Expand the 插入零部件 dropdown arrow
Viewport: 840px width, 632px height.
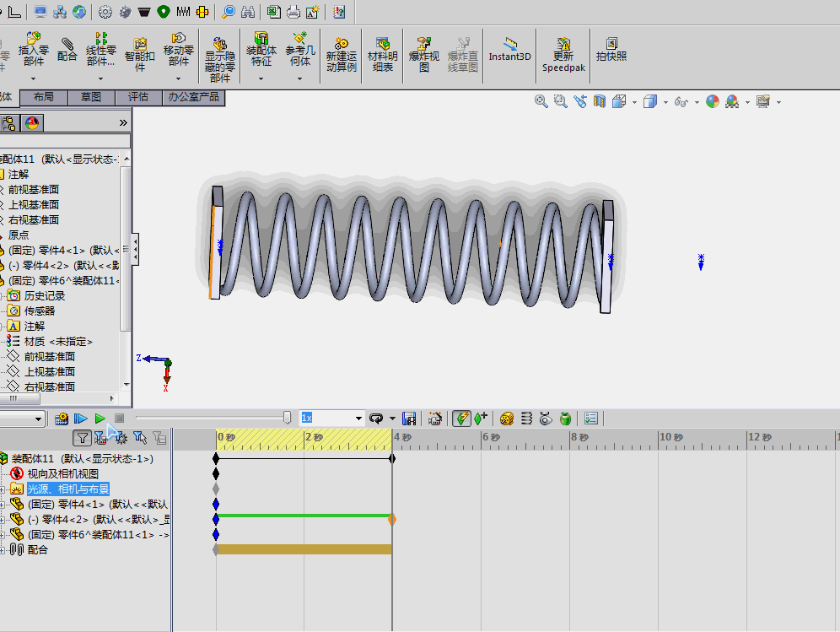33,78
